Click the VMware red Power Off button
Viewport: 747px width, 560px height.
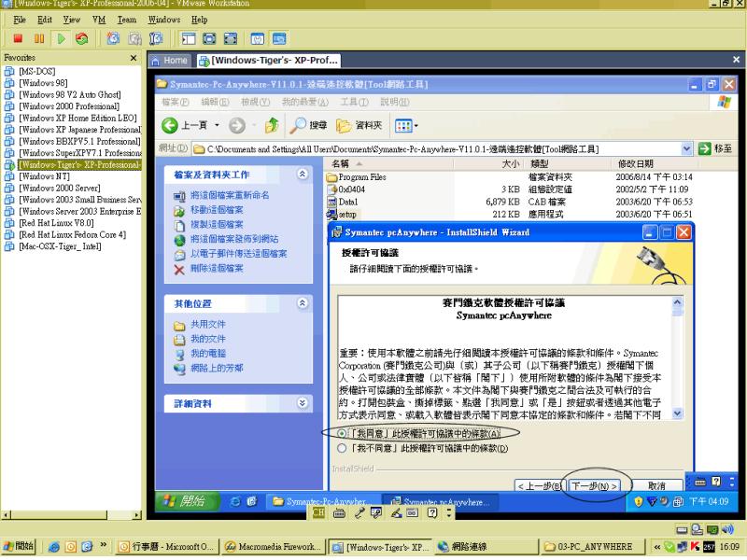(x=18, y=38)
